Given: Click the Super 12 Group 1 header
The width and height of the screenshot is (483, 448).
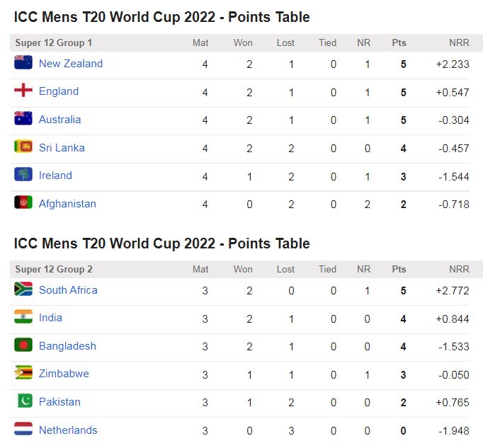Looking at the screenshot, I should click(54, 43).
